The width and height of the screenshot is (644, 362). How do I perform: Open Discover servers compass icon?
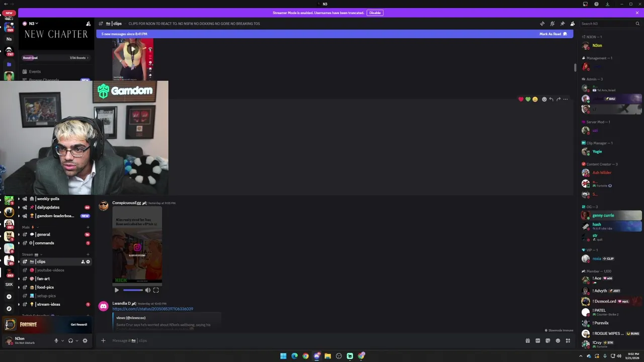(9, 309)
